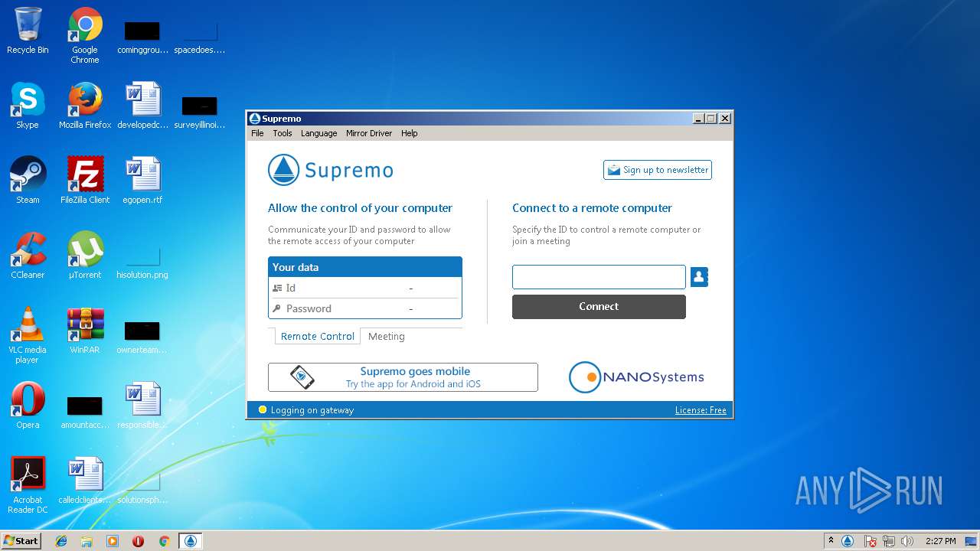Open the VLC media player shortcut
980x551 pixels.
tap(28, 335)
